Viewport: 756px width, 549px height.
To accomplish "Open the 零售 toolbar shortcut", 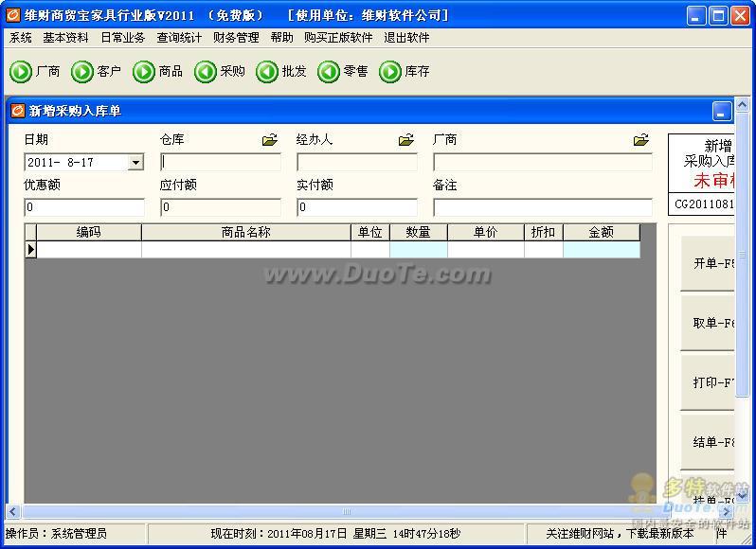I will (343, 72).
